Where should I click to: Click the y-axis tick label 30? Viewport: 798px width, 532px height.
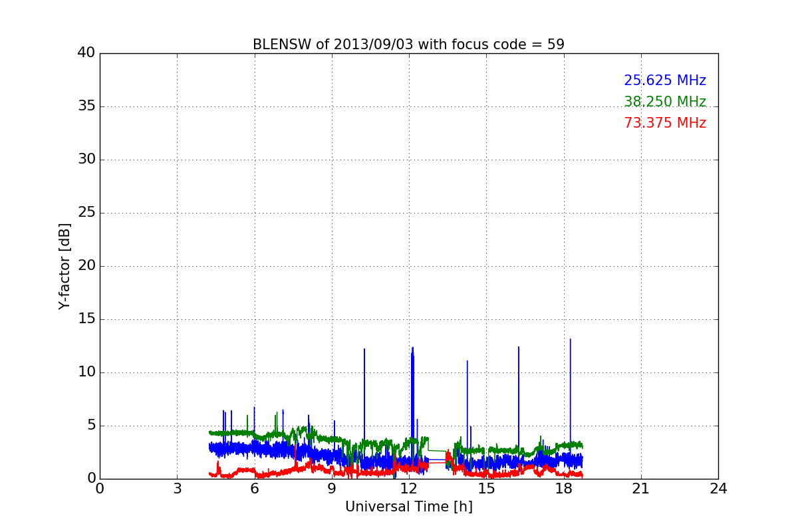86,160
